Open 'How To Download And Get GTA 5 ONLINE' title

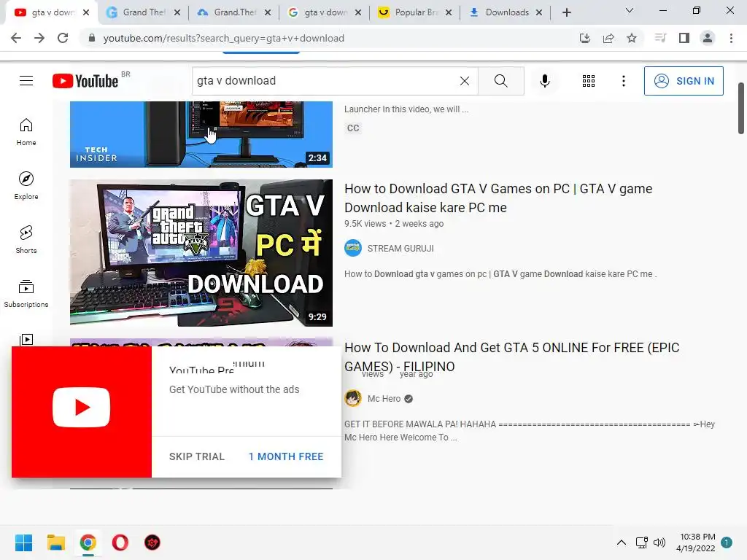[x=511, y=357]
